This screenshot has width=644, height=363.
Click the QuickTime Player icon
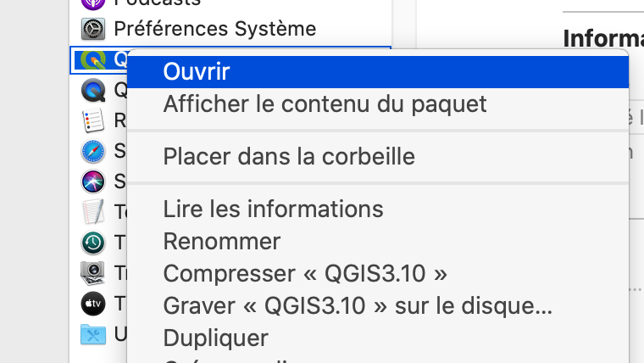point(92,89)
